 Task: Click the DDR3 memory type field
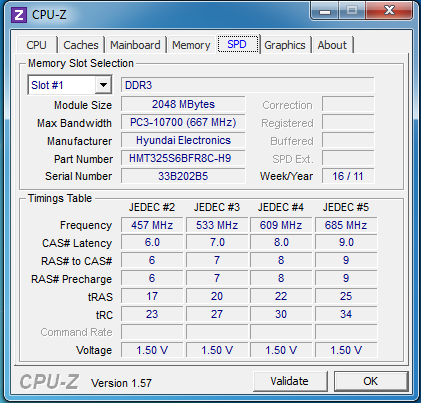(x=247, y=85)
